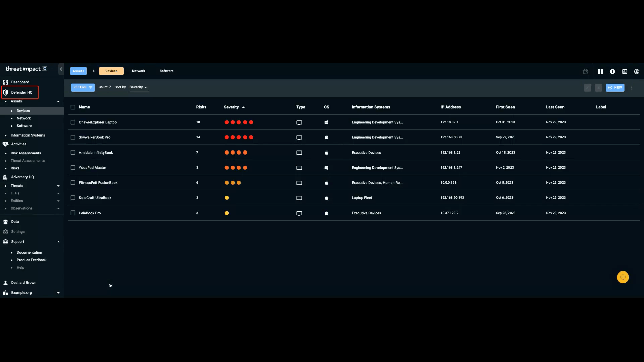
Task: Open the FILTERS button
Action: [83, 87]
